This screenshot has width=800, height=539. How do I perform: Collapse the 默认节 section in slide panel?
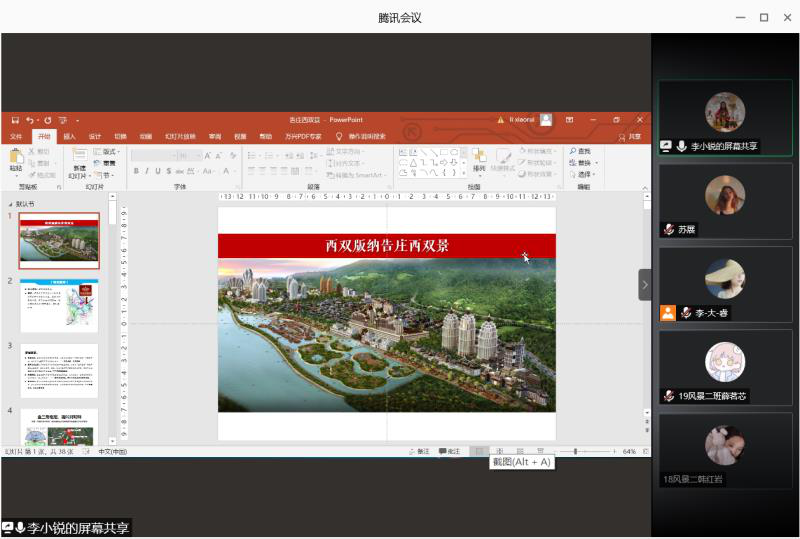click(x=11, y=204)
